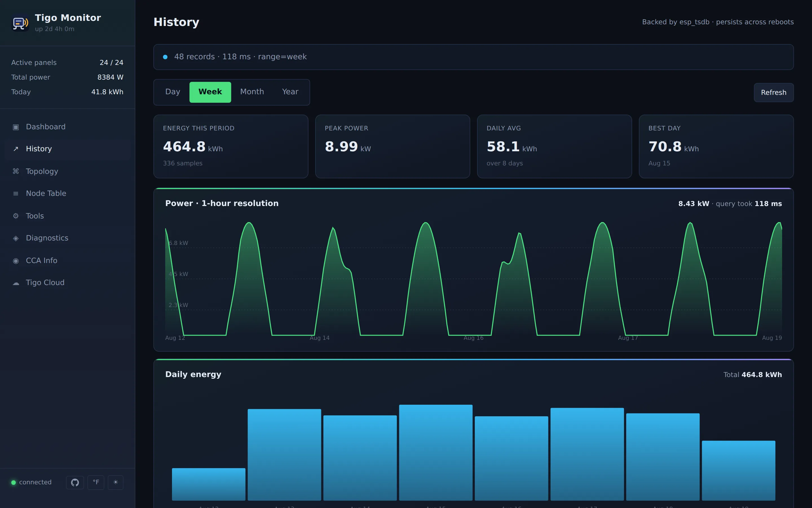Click the Total power 8384 W value

111,77
